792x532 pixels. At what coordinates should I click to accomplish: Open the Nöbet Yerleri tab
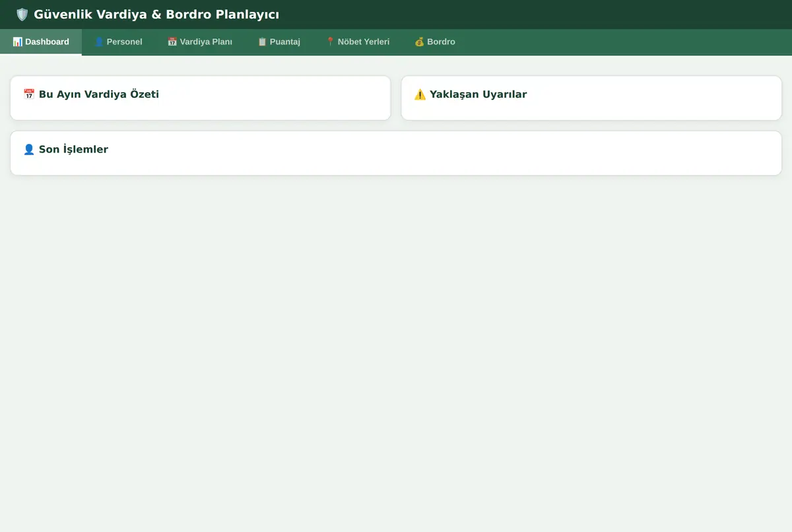[x=358, y=42]
